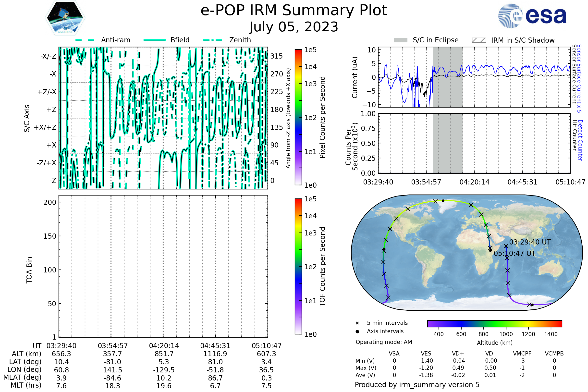Click the Bfield solid line legend marker
Viewport: 588px width, 392px height.
click(x=155, y=40)
